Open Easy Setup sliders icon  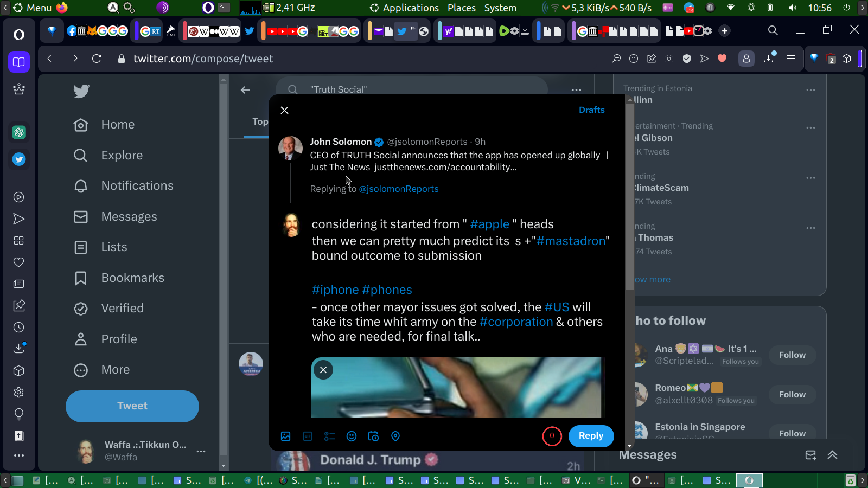[x=791, y=59]
